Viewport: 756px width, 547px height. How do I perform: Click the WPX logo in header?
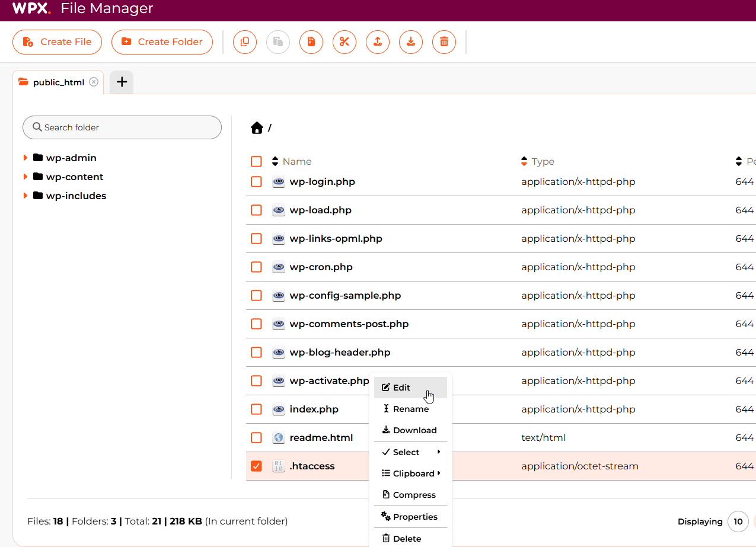[31, 9]
